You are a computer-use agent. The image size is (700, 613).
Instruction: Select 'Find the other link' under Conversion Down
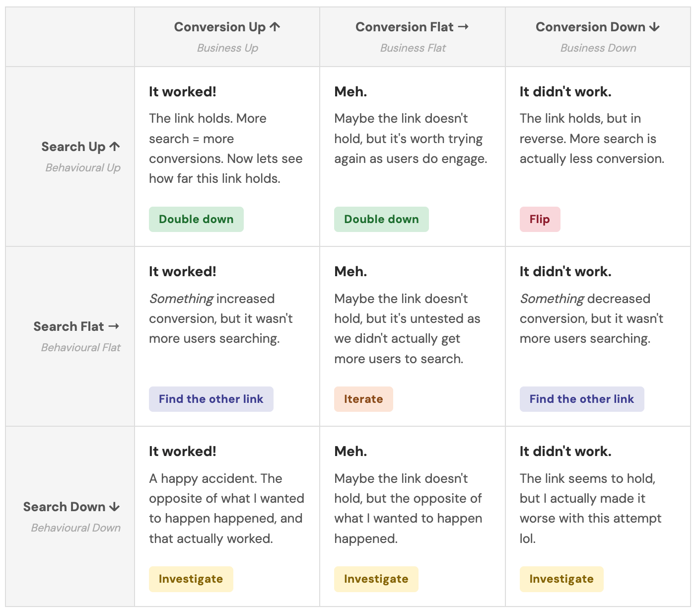582,399
